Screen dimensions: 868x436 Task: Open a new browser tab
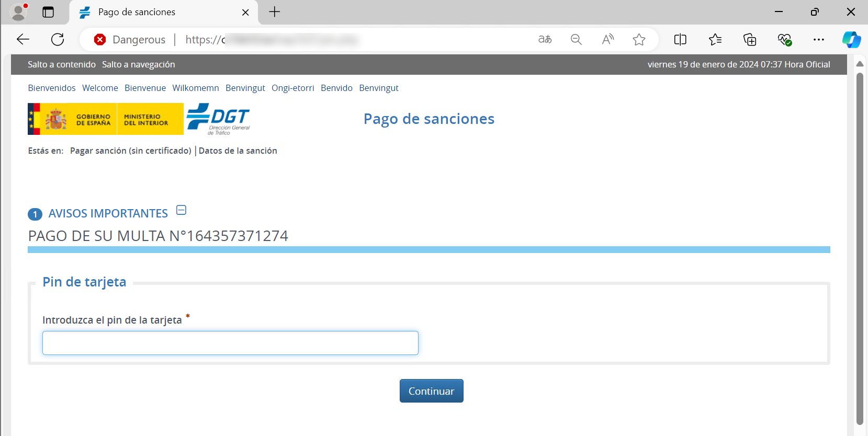[275, 12]
